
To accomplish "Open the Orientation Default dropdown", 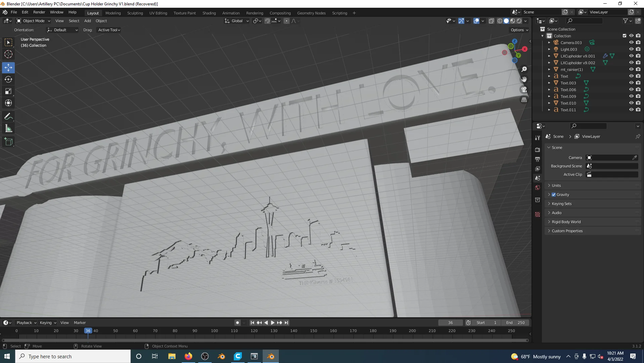I will pyautogui.click(x=62, y=30).
